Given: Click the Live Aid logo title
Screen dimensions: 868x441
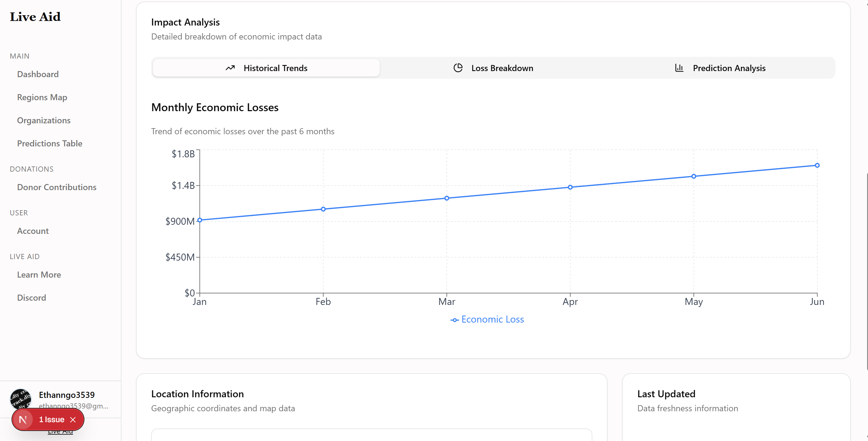Looking at the screenshot, I should click(35, 16).
